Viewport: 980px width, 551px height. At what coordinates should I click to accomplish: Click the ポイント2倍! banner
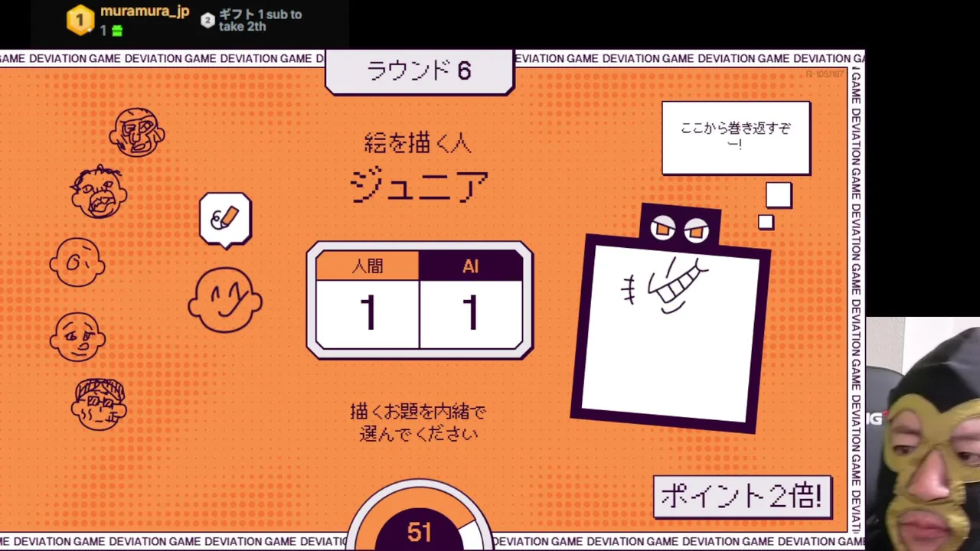[742, 497]
